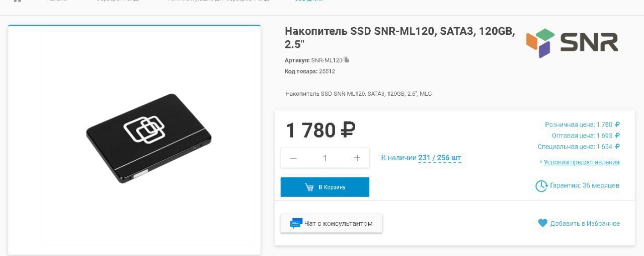
Task: Open the SNR brand logo
Action: tap(572, 43)
